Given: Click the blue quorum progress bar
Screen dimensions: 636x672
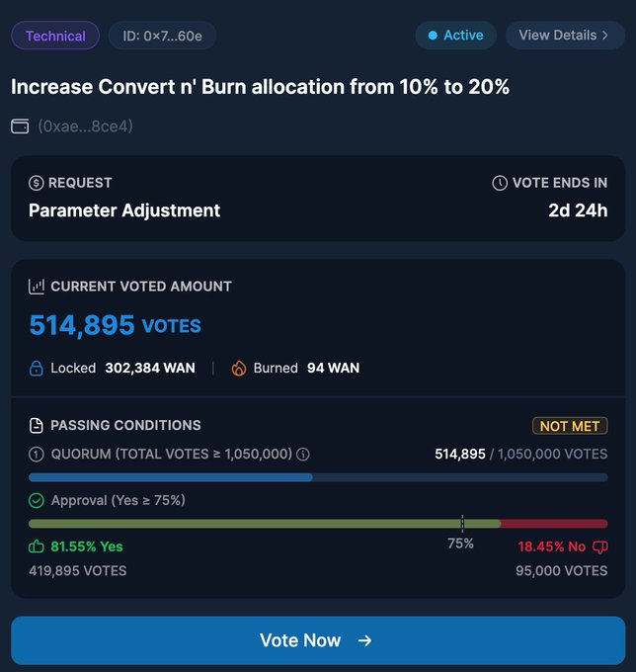Looking at the screenshot, I should [171, 477].
